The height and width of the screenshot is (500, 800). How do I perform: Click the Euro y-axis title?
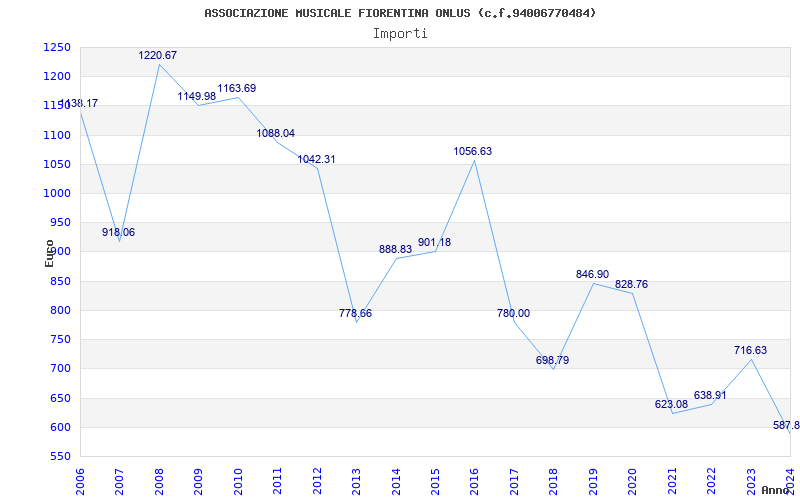[49, 253]
